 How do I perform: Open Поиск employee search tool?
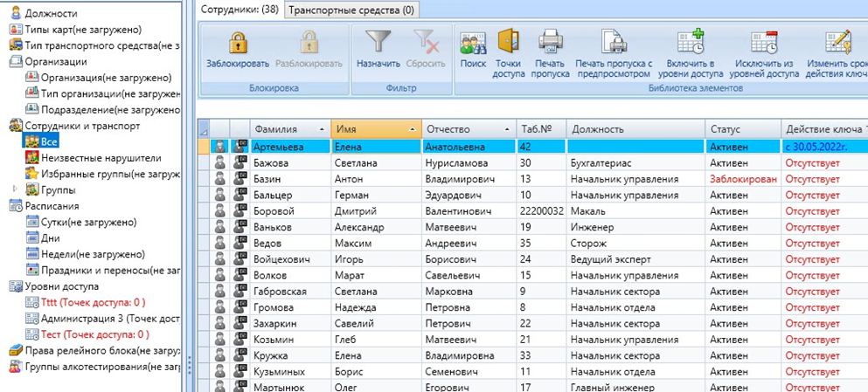473,44
